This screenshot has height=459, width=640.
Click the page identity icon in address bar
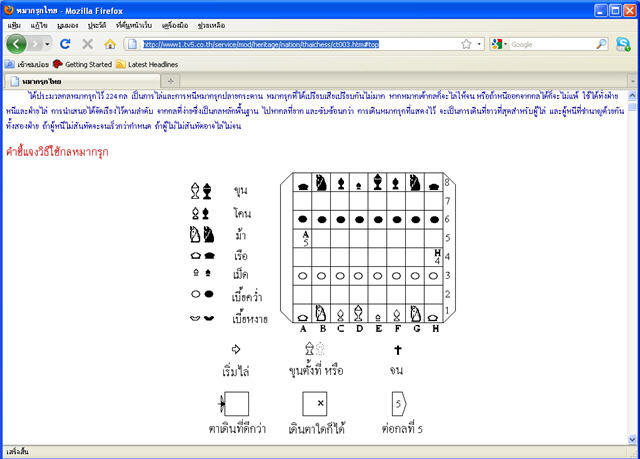pyautogui.click(x=132, y=44)
